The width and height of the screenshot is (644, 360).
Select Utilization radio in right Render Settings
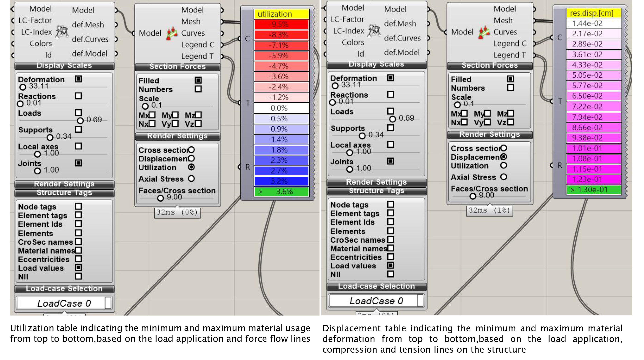[x=504, y=165]
